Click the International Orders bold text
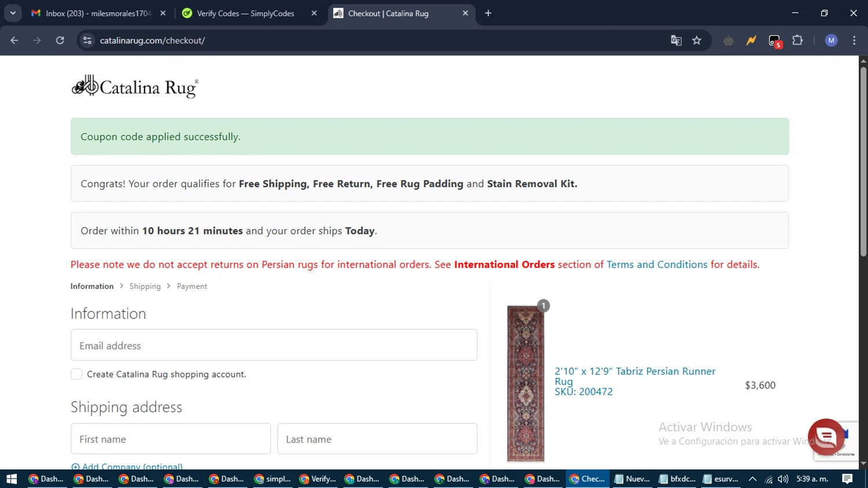The height and width of the screenshot is (488, 868). click(504, 265)
